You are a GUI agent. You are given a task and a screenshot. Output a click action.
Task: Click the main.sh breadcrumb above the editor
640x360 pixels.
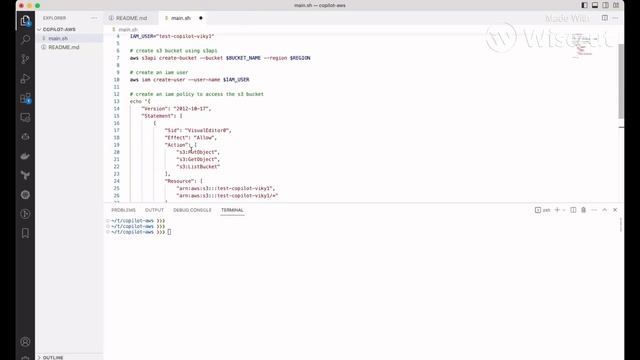pos(128,29)
